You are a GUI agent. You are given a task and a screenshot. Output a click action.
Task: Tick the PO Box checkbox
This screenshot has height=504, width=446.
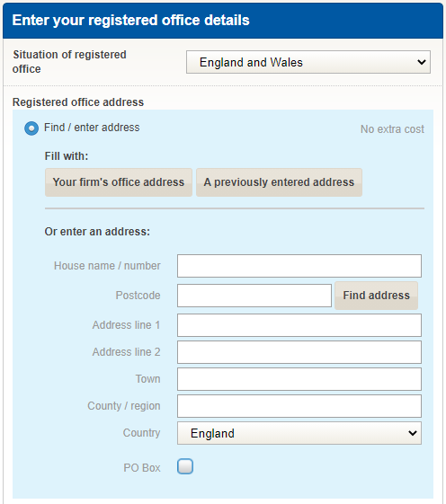pos(185,466)
